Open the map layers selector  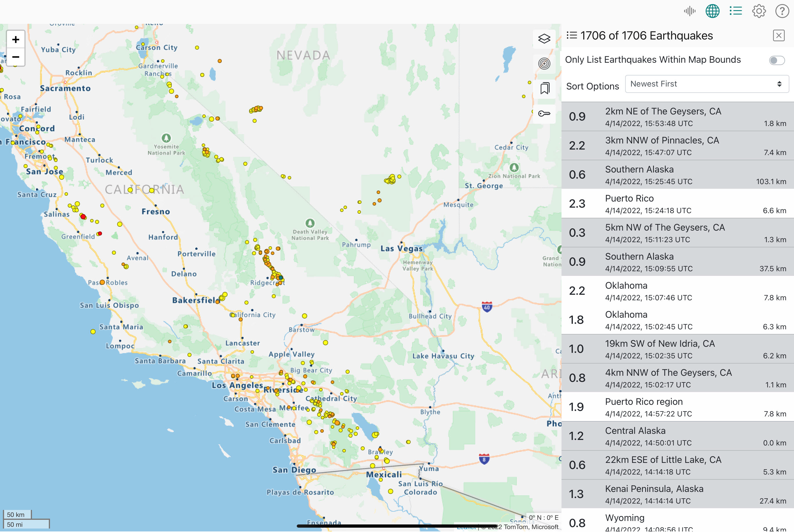(x=544, y=39)
